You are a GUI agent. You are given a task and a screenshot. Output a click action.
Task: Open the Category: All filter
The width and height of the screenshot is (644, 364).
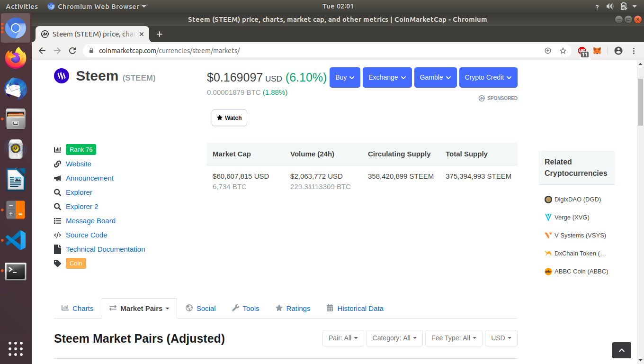[394, 338]
